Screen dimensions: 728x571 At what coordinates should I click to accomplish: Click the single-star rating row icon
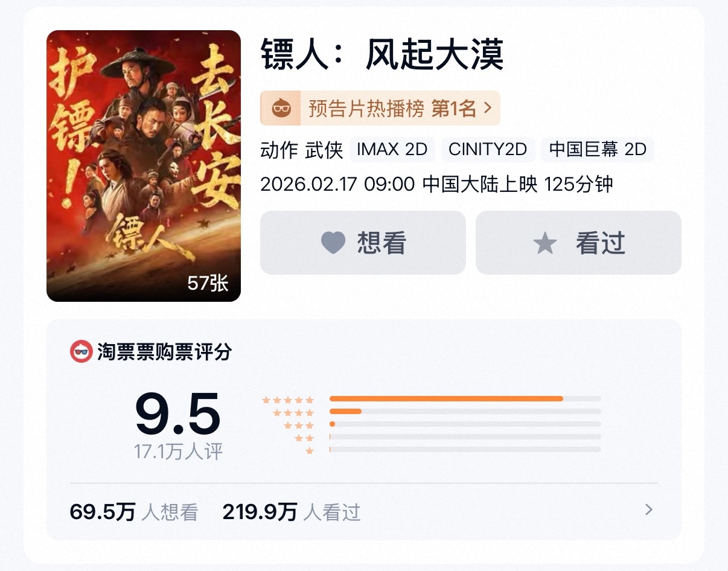point(310,450)
